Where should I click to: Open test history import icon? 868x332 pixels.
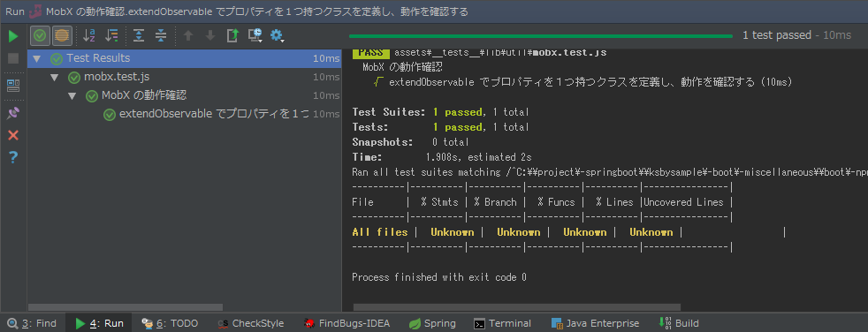click(255, 36)
